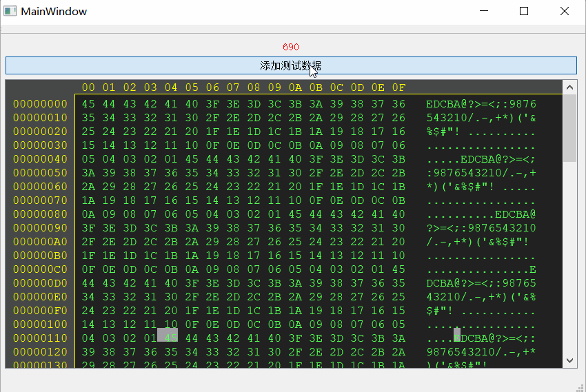Click byte 1F starting row 000000B0

(88, 256)
